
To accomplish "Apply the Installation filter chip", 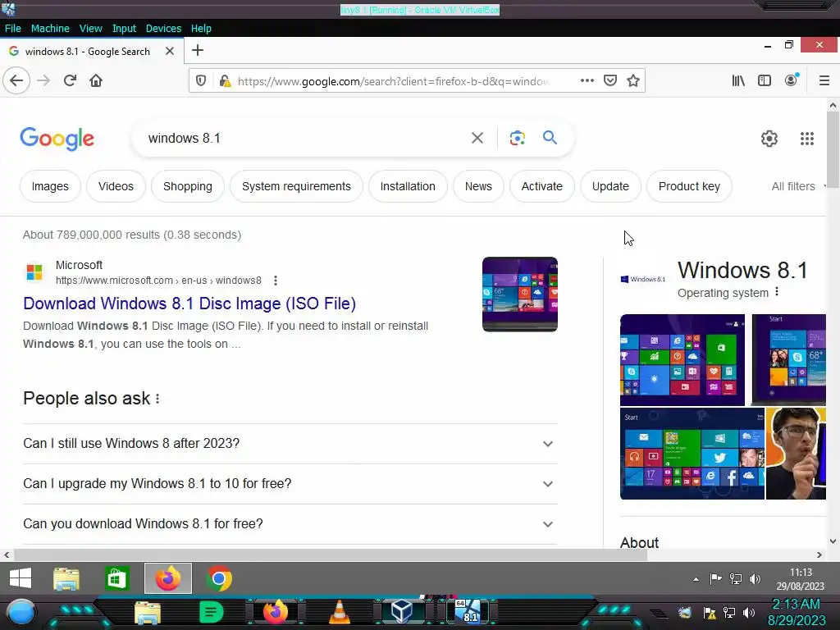I will click(x=408, y=186).
